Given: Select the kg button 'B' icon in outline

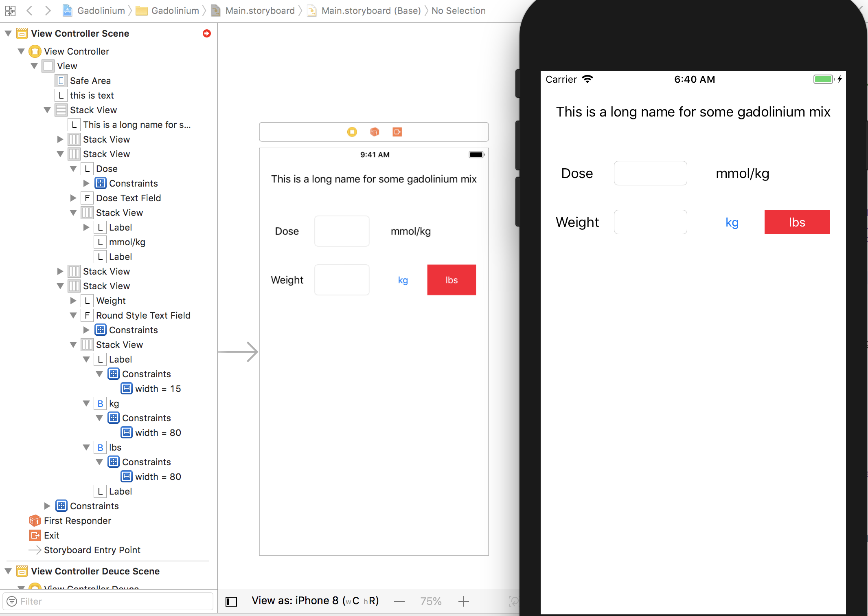Looking at the screenshot, I should point(100,403).
